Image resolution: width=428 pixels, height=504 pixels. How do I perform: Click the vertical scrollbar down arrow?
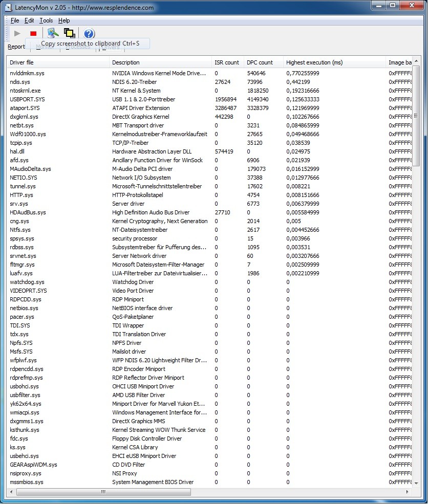pyautogui.click(x=416, y=483)
